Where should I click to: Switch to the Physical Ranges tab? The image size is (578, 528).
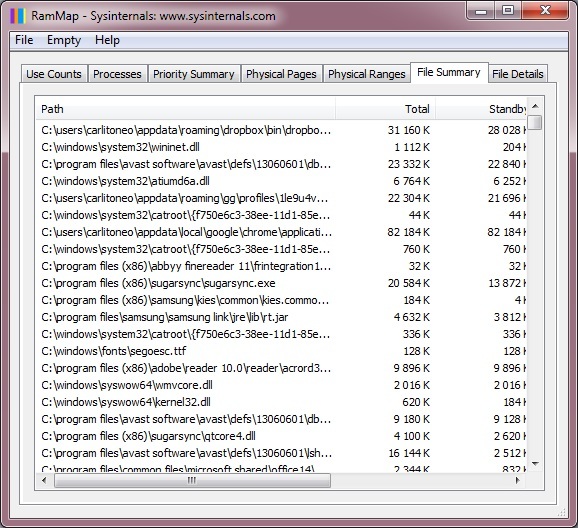coord(367,74)
